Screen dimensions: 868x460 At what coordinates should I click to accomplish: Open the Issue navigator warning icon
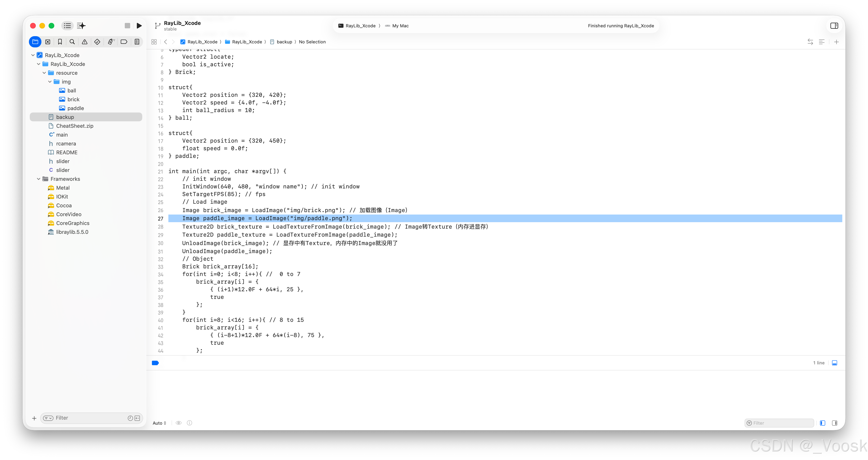point(85,42)
